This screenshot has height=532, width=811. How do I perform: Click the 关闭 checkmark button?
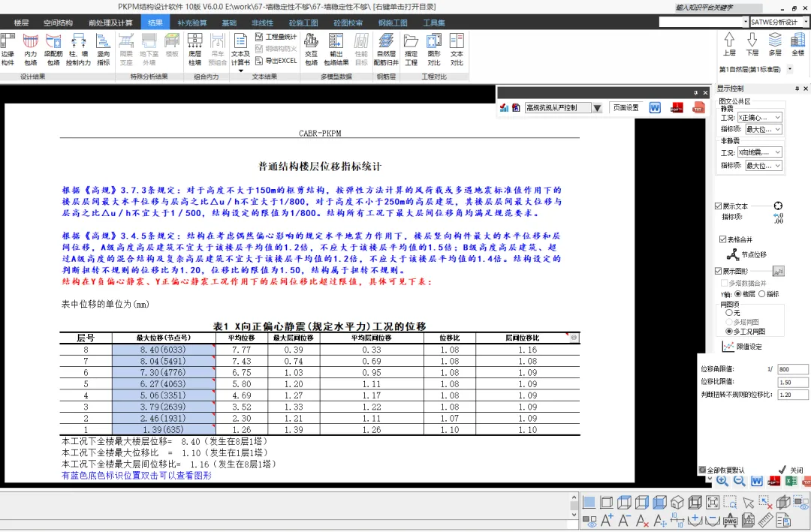click(x=791, y=470)
